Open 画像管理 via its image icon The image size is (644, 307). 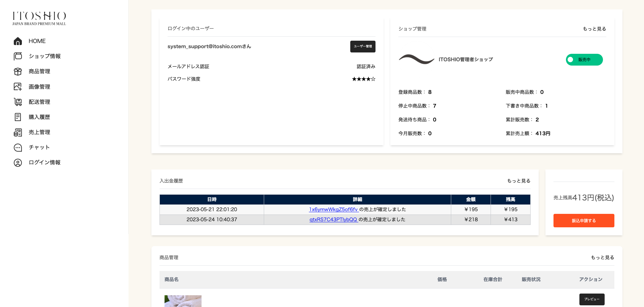click(18, 86)
